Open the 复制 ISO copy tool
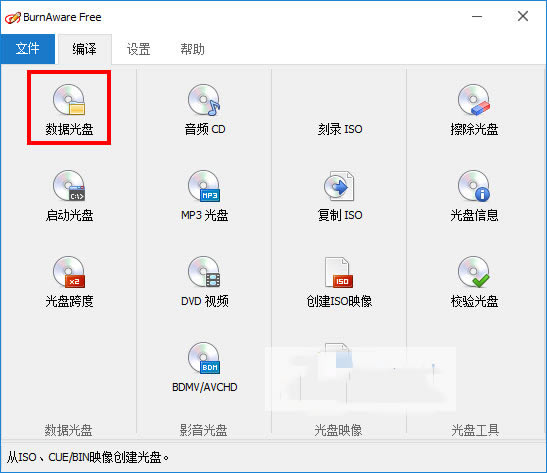 click(340, 195)
